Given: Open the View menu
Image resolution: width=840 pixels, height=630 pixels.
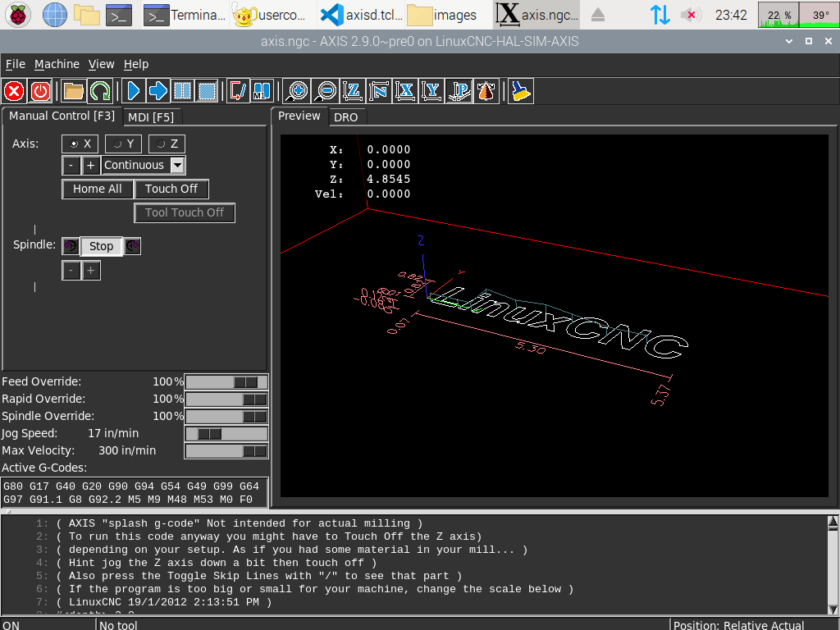Looking at the screenshot, I should 101,64.
